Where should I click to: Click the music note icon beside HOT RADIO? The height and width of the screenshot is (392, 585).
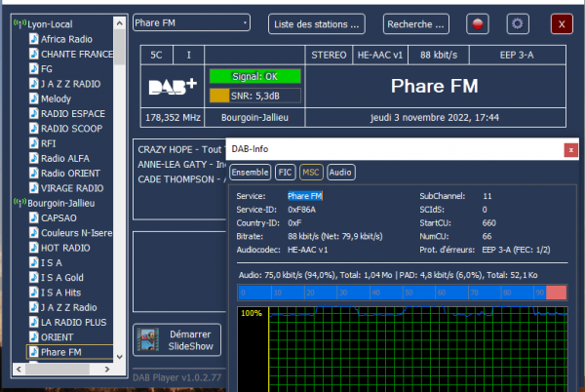(x=34, y=248)
